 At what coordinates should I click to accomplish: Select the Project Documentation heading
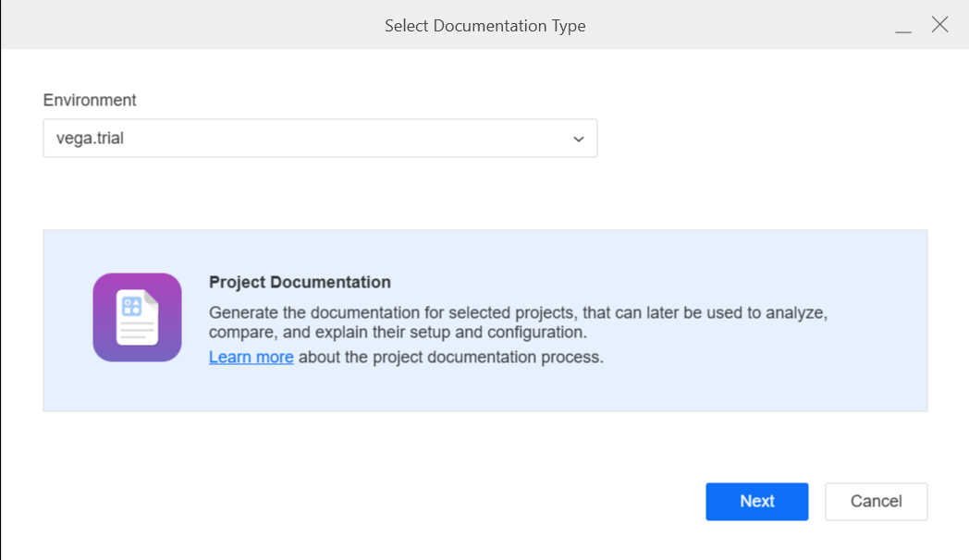[300, 282]
